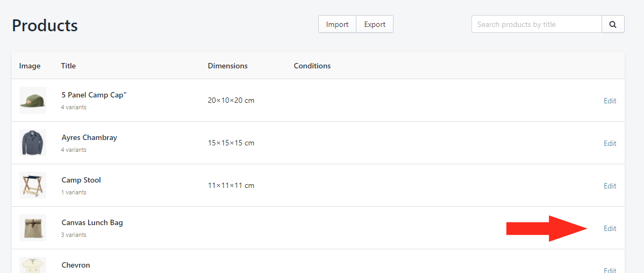Edit the Ayres Chambray product
Screen dimensions: 644x273
610,143
